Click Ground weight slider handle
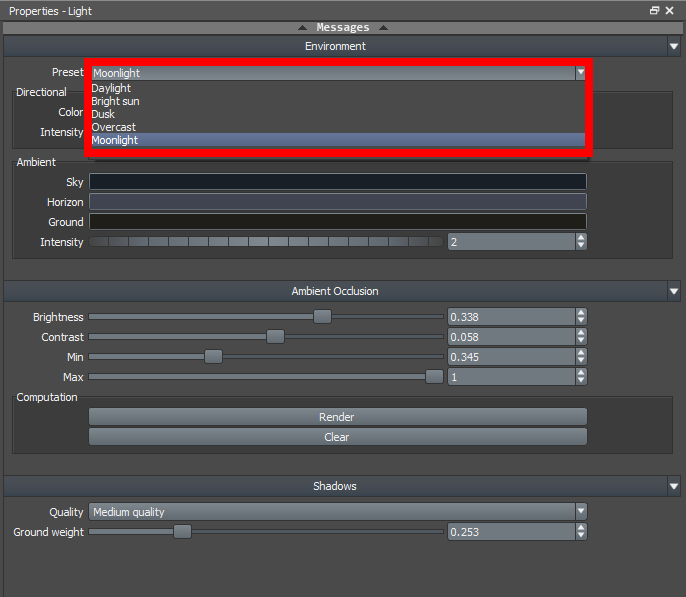The width and height of the screenshot is (686, 597). click(182, 532)
